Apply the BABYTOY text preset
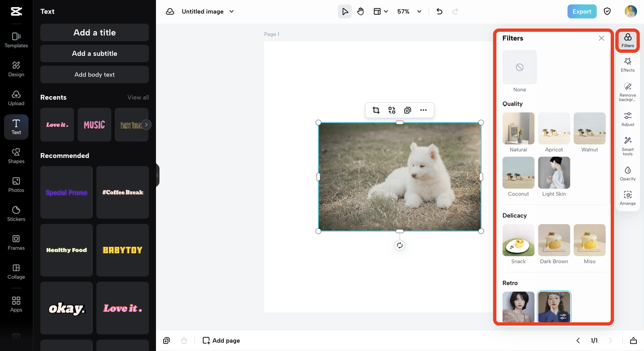 click(x=123, y=250)
